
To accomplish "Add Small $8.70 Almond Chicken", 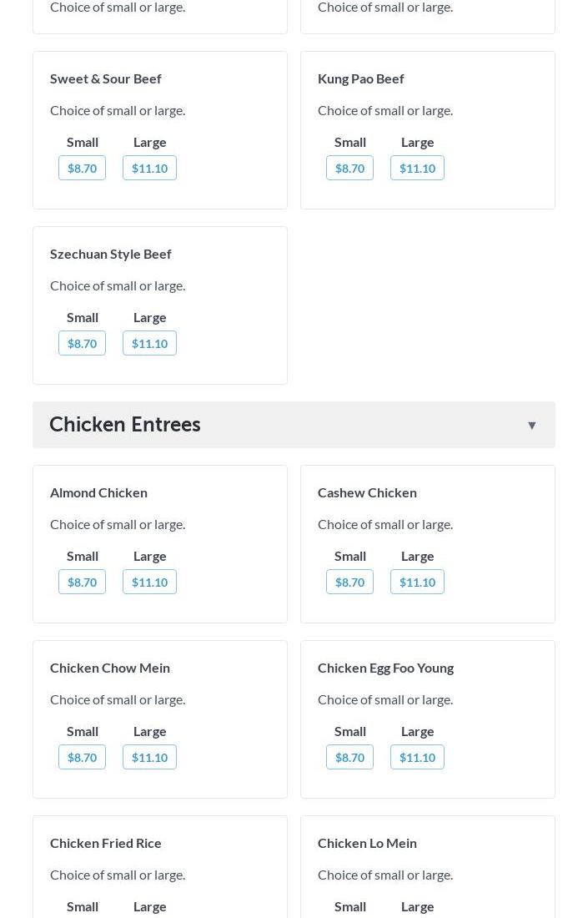I will pos(82,582).
